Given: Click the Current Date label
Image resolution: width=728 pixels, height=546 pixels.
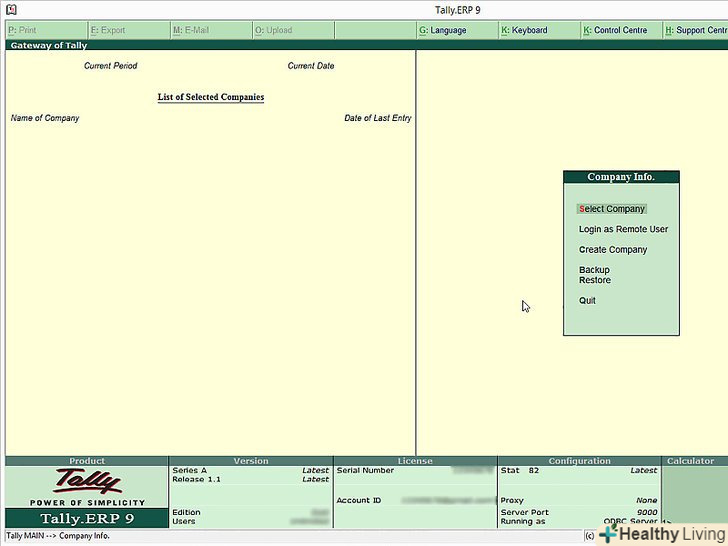Looking at the screenshot, I should click(x=311, y=66).
